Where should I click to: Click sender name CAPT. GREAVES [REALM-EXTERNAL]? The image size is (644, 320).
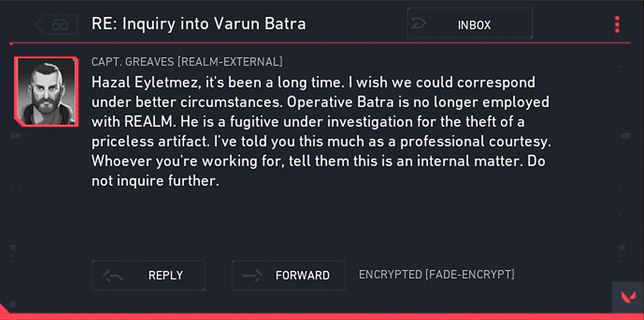coord(187,62)
